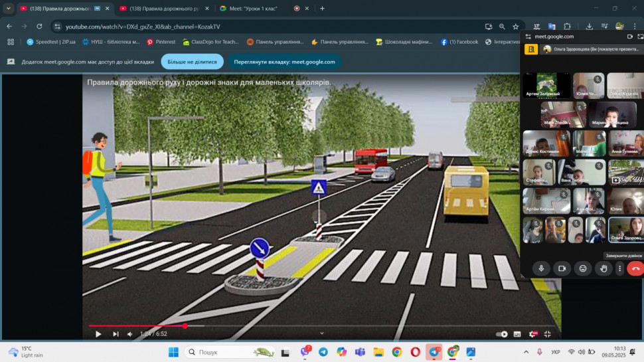This screenshot has width=644, height=362.
Task: Open zoom magnifier icon in address bar
Action: (x=502, y=27)
